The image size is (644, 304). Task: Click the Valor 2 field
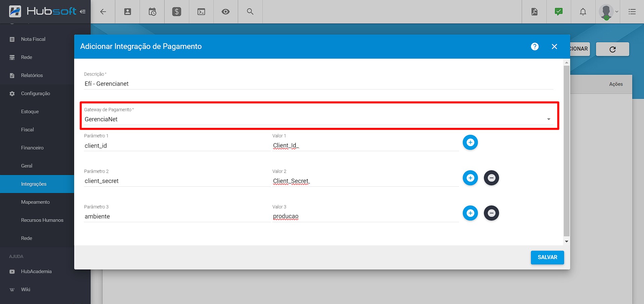(x=365, y=181)
